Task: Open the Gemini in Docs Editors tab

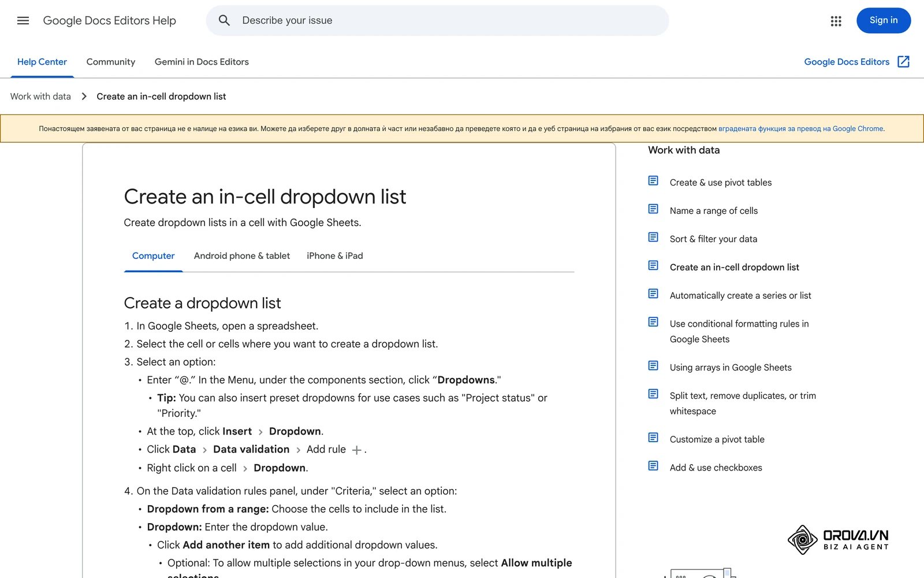Action: [x=202, y=62]
